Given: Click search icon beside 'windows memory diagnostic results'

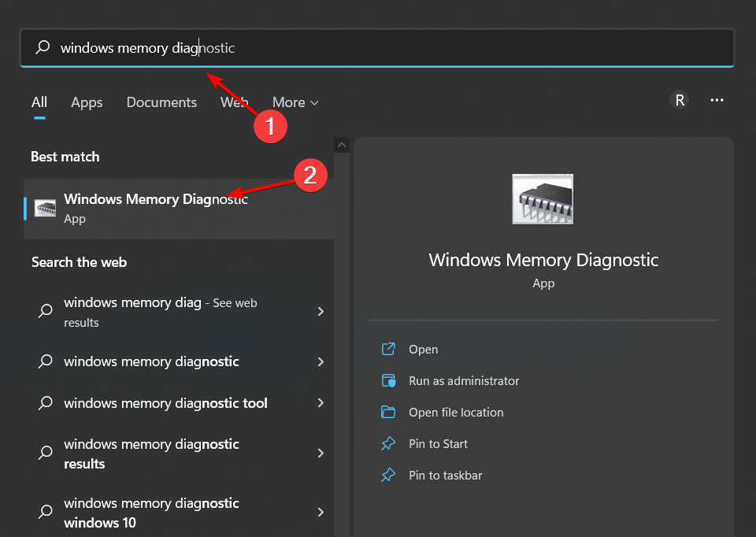Looking at the screenshot, I should tap(46, 452).
